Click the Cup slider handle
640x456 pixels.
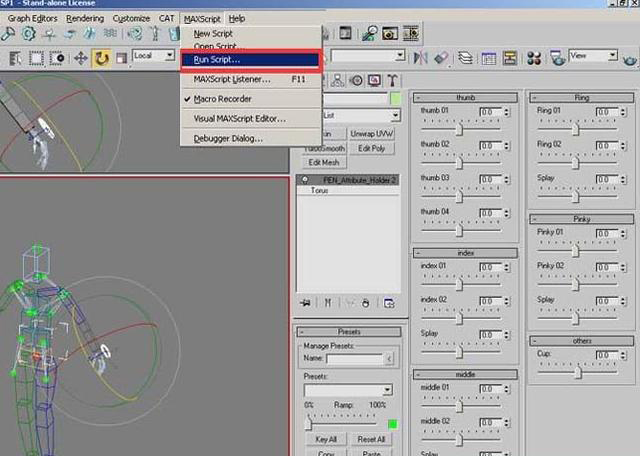click(x=578, y=372)
